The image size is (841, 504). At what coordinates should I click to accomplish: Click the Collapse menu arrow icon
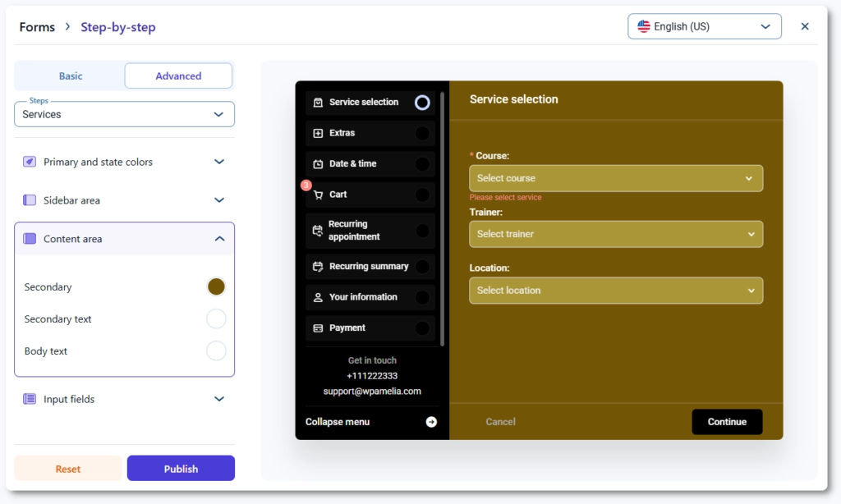tap(431, 422)
